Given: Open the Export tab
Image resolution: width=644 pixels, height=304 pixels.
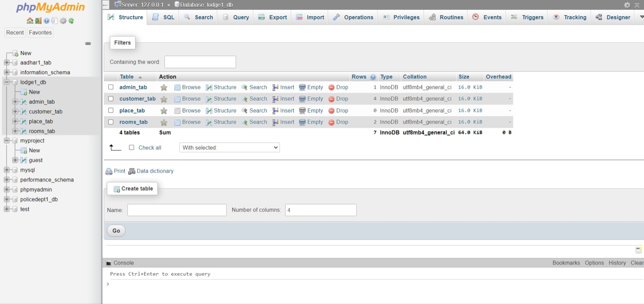Looking at the screenshot, I should pyautogui.click(x=273, y=17).
